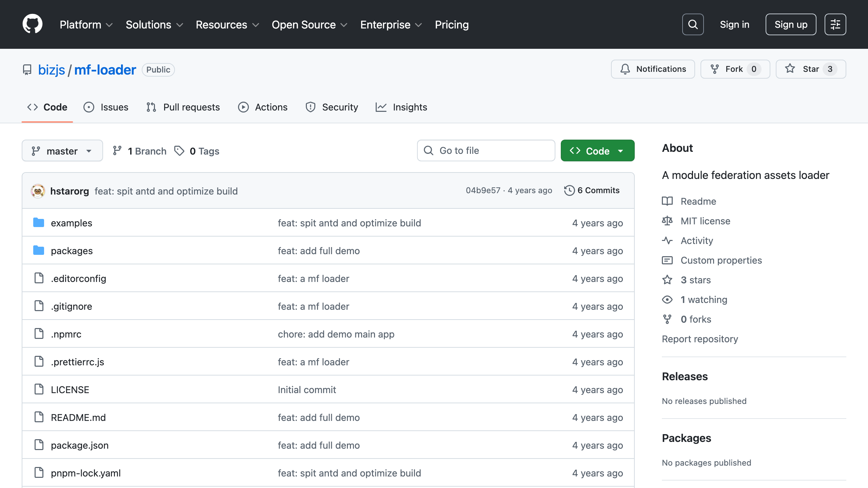Click the GitHub Octocat logo

point(32,24)
